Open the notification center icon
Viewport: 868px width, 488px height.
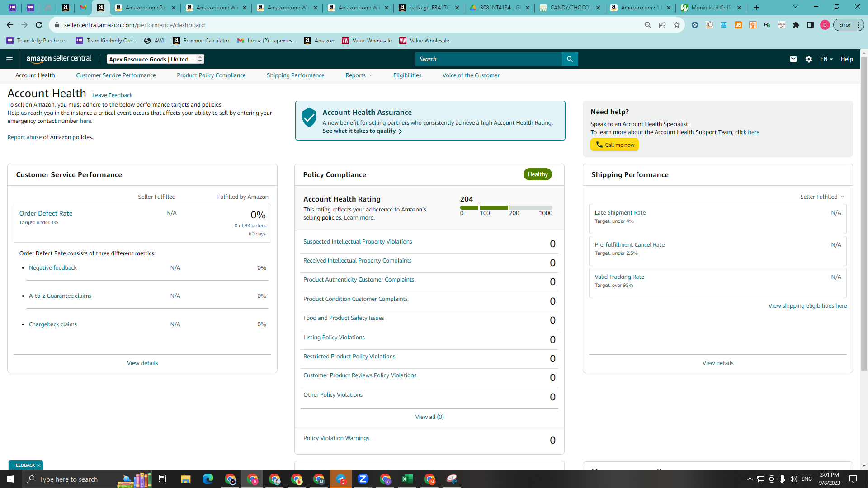pyautogui.click(x=853, y=479)
